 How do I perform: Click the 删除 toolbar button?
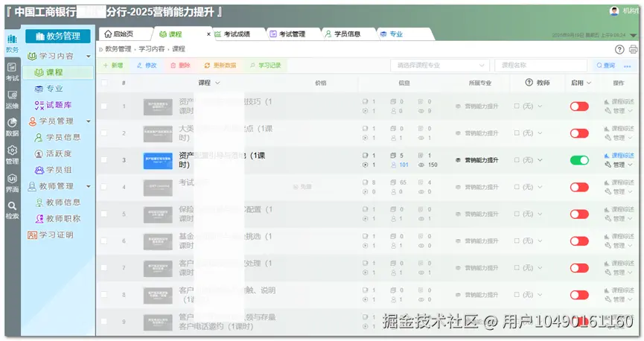coord(181,66)
